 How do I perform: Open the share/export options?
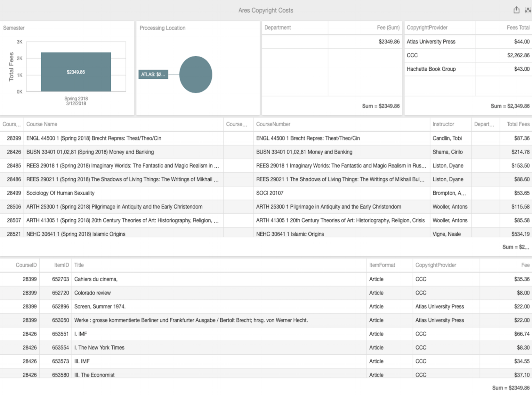516,10
